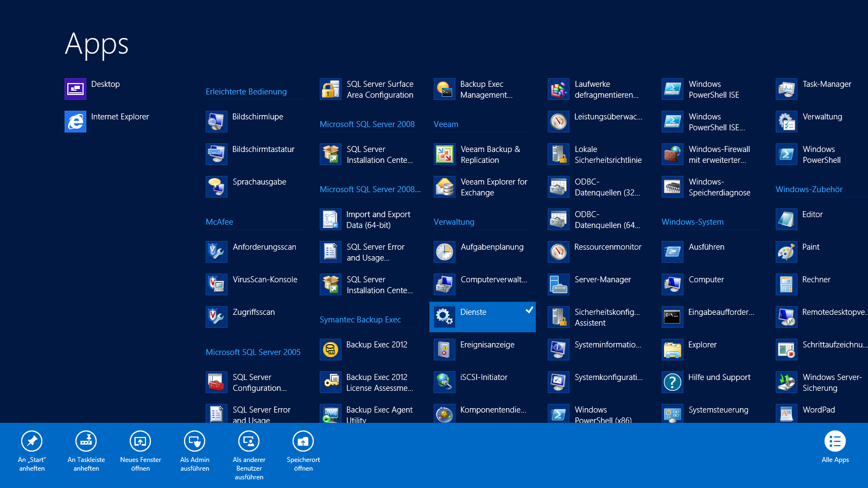The width and height of the screenshot is (868, 488).
Task: Deselect the checked Dienste tile
Action: point(483,317)
